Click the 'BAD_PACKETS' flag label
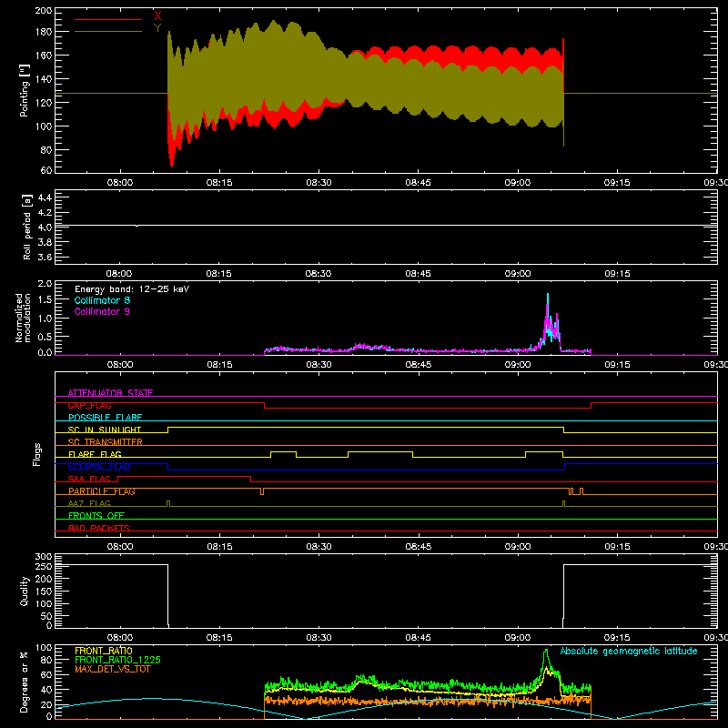Screen dimensions: 728x728 pyautogui.click(x=99, y=528)
